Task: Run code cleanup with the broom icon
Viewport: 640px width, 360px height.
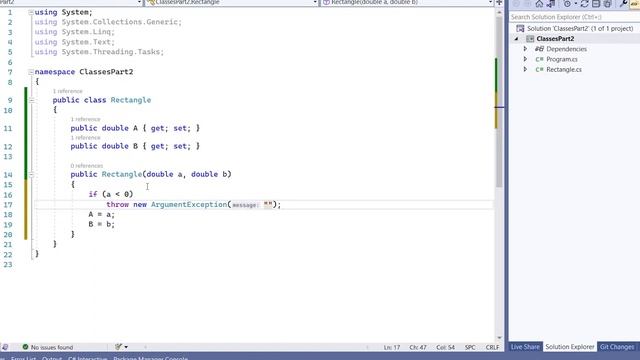Action: 118,347
